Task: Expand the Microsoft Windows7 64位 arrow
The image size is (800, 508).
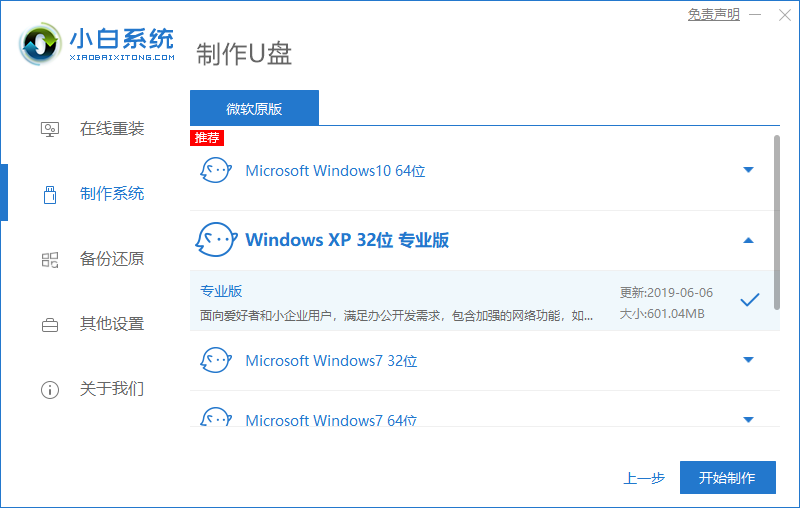Action: [x=748, y=420]
